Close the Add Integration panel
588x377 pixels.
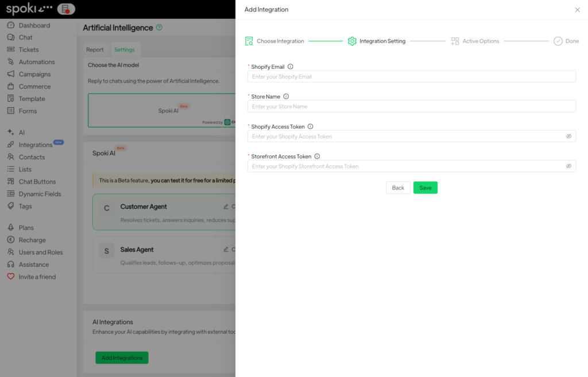[577, 10]
